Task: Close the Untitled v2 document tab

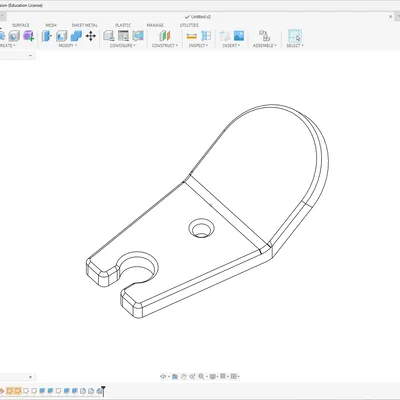Action: click(x=391, y=16)
